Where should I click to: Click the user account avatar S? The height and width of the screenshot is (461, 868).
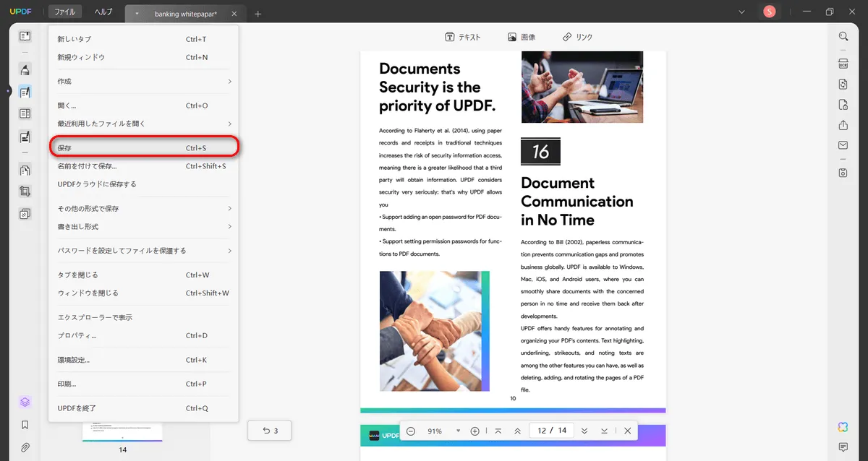coord(769,12)
